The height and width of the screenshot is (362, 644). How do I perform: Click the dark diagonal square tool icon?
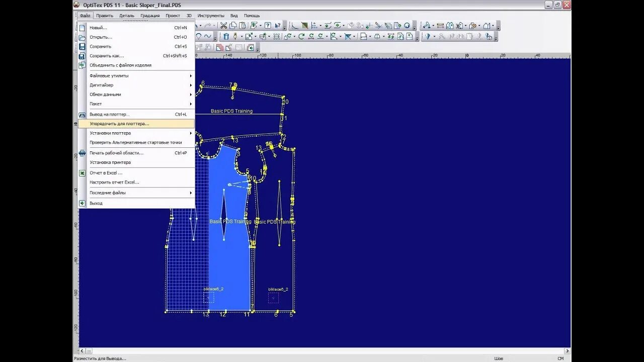tap(305, 26)
